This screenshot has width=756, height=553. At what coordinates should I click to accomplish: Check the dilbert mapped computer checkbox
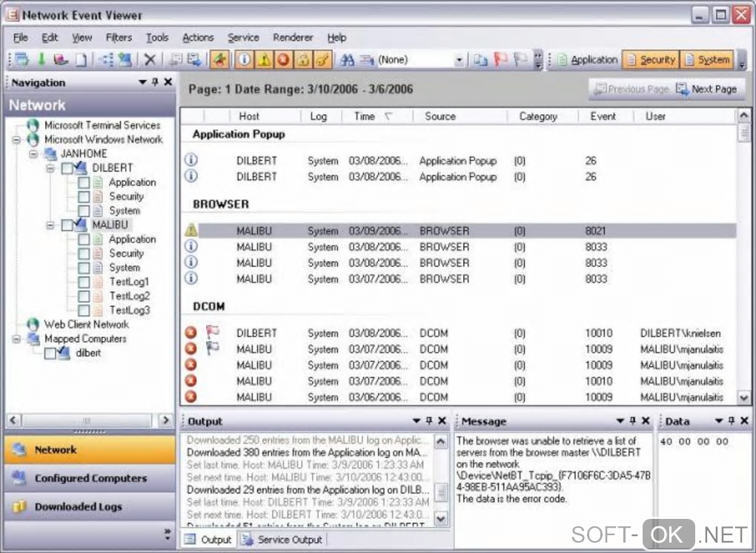[50, 354]
